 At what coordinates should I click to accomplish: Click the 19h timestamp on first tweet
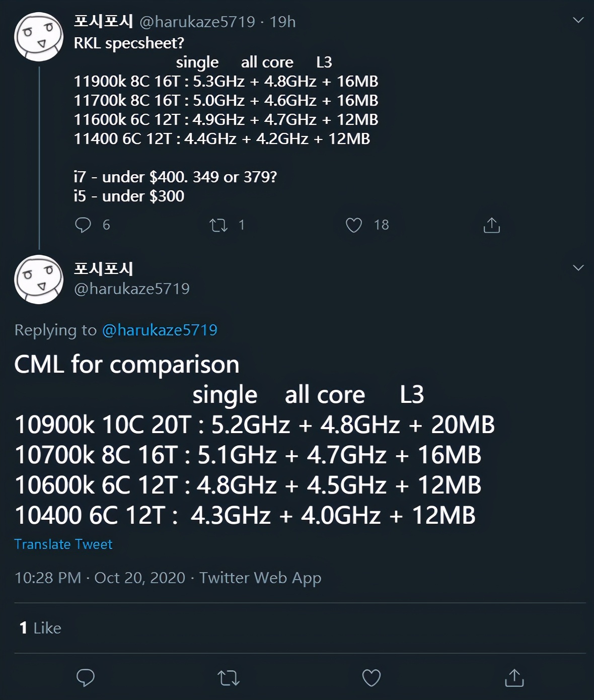click(x=282, y=22)
